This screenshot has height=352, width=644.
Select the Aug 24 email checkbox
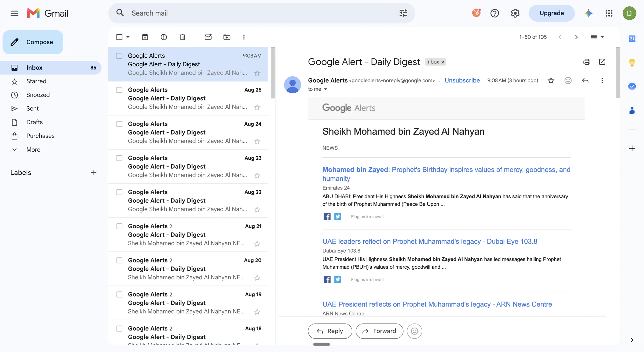pos(119,124)
